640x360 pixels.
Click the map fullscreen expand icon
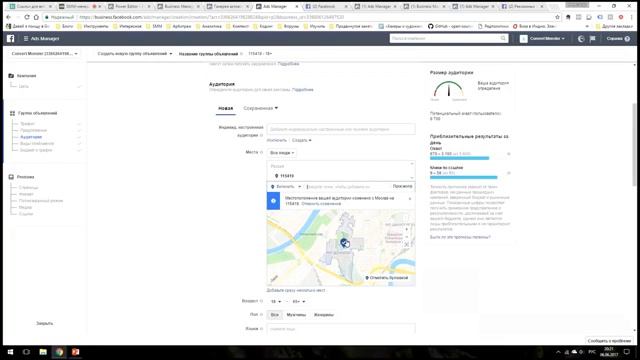[407, 244]
